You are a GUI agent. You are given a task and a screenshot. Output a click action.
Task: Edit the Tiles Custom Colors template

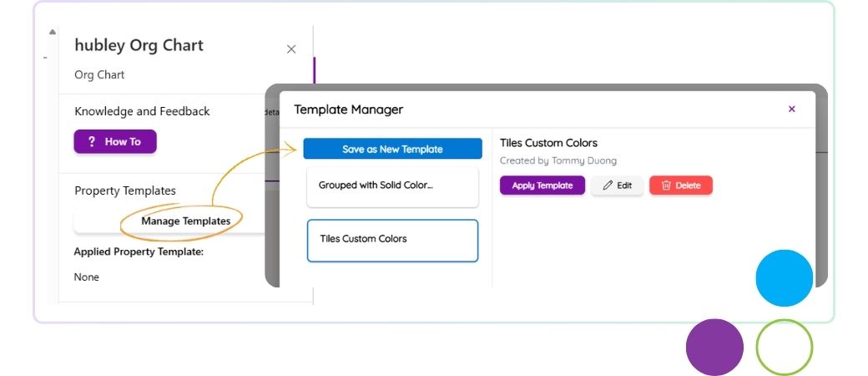(x=617, y=185)
